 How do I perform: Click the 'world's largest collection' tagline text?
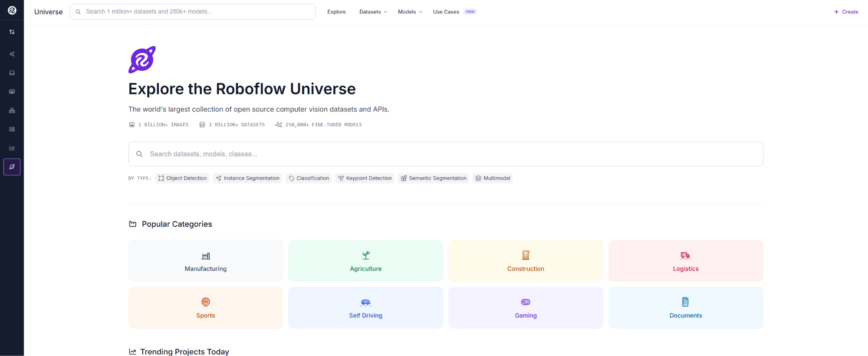click(x=259, y=109)
